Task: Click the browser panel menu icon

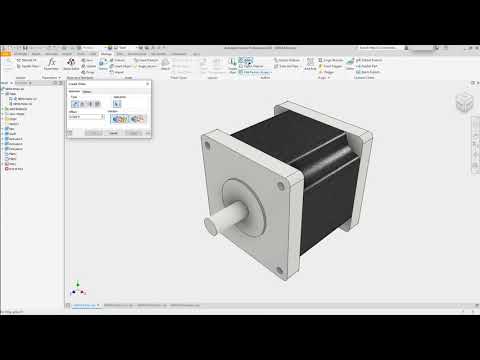Action: pyautogui.click(x=61, y=83)
